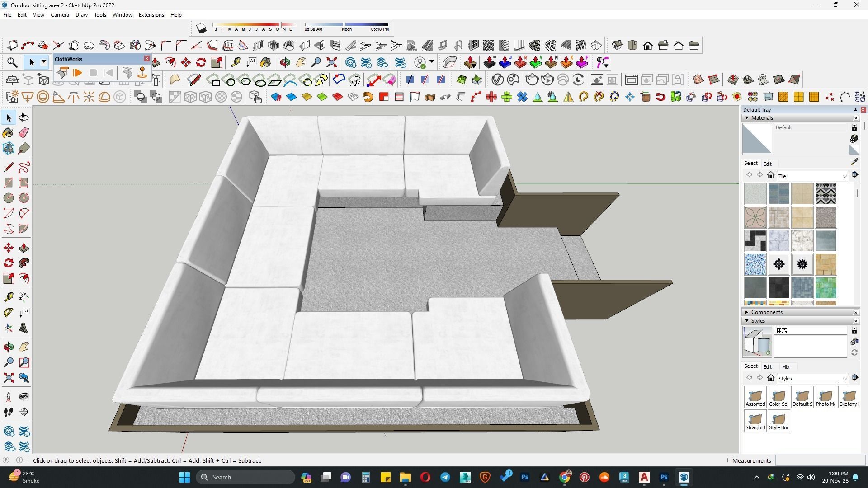Image resolution: width=868 pixels, height=488 pixels.
Task: Click the Sample Paint eyedropper in Materials
Action: tap(854, 162)
